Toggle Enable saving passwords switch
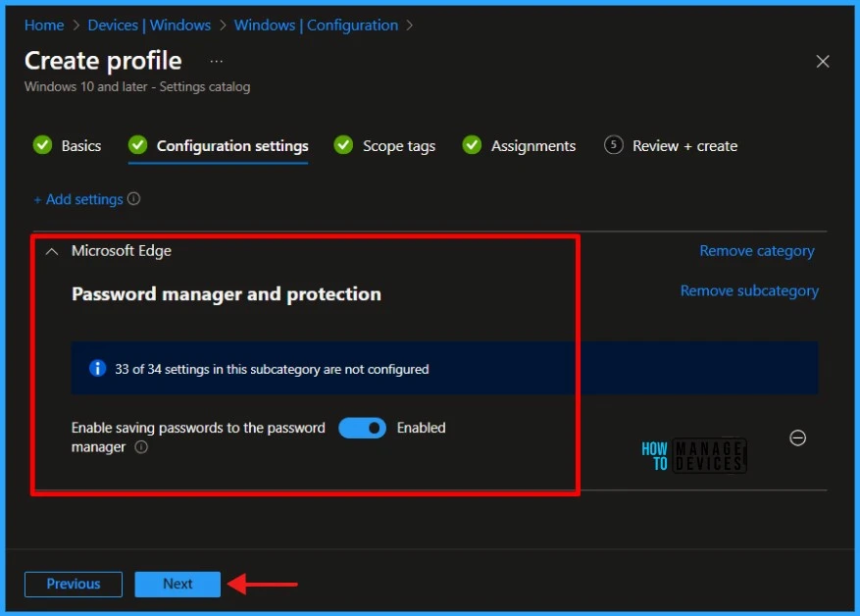The height and width of the screenshot is (616, 860). click(x=362, y=428)
